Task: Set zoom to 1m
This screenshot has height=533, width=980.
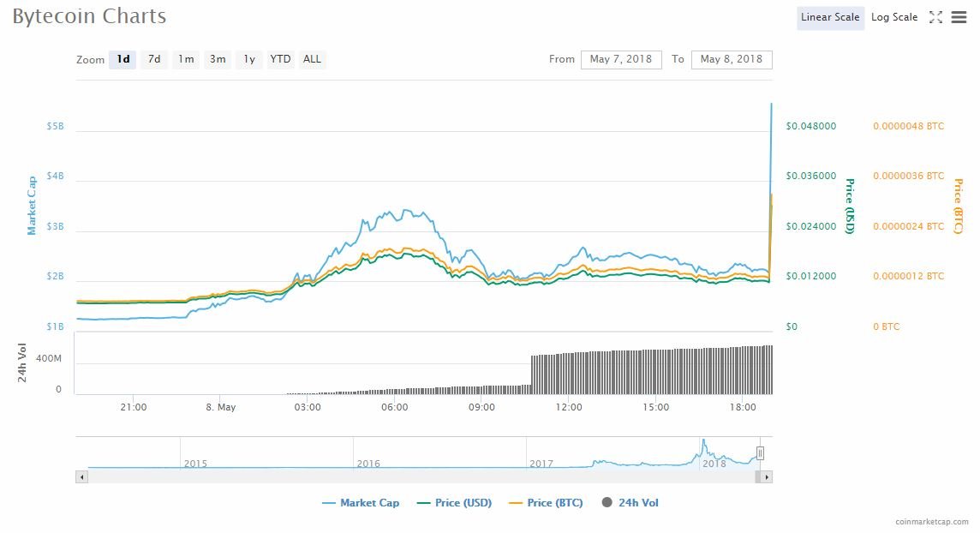Action: click(x=186, y=59)
